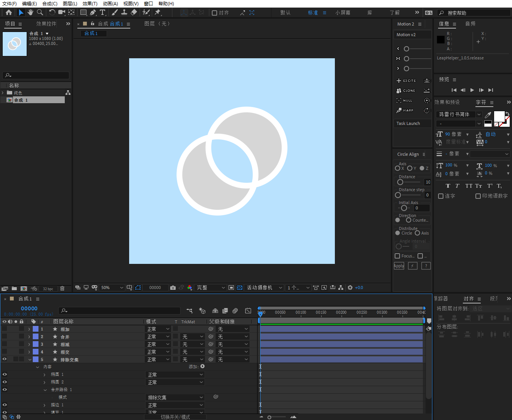Viewport: 512px width, 420px height.
Task: Open the 活动摄像机 view dropdown
Action: click(x=264, y=287)
